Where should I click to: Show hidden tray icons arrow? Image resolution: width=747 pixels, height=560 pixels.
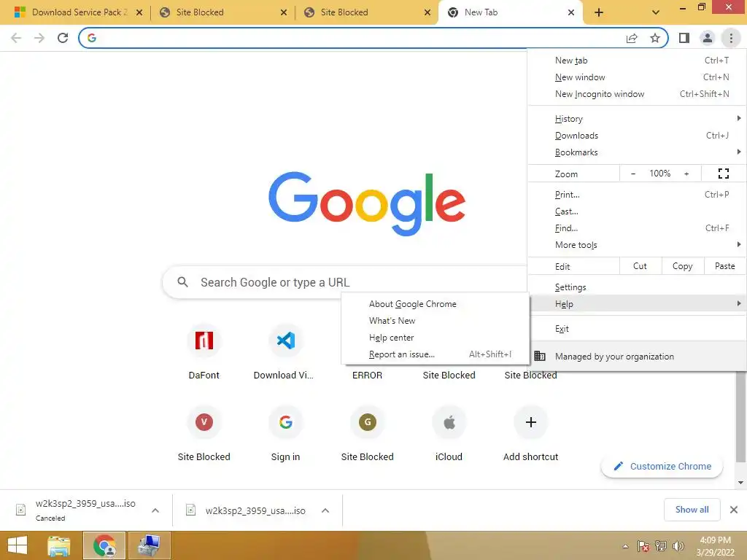(625, 546)
